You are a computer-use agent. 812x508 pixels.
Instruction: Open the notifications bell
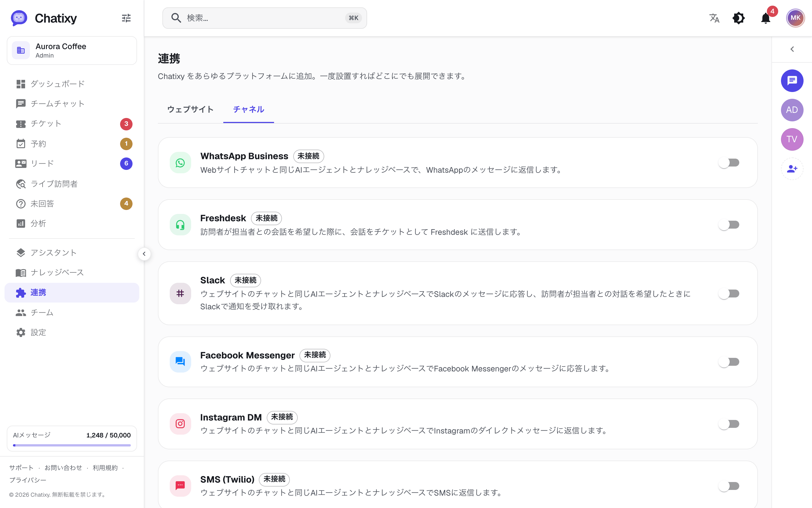[x=766, y=18]
